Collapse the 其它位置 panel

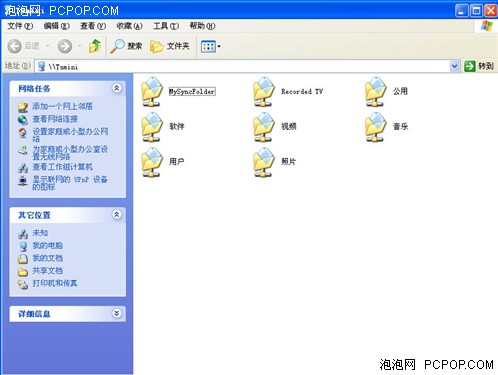coord(116,215)
